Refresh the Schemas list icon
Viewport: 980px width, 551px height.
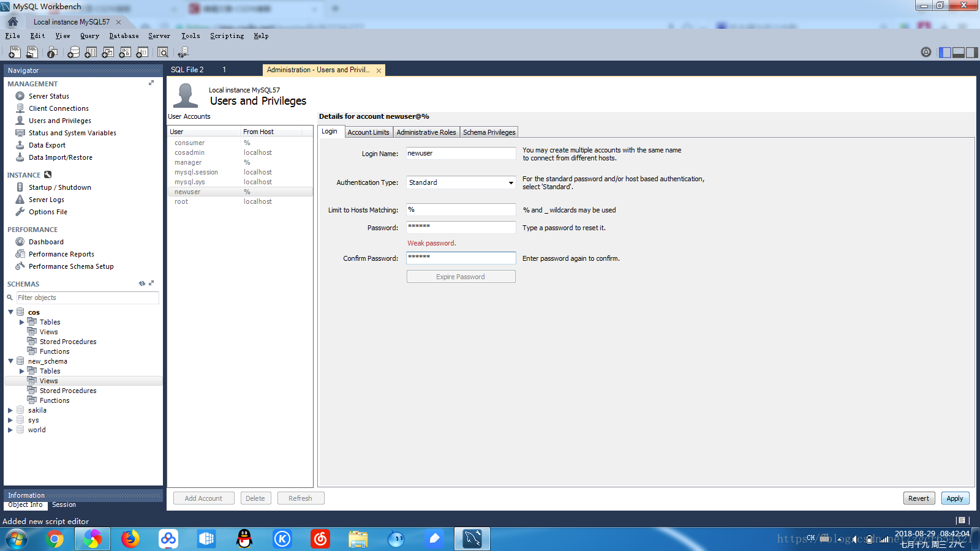[142, 283]
